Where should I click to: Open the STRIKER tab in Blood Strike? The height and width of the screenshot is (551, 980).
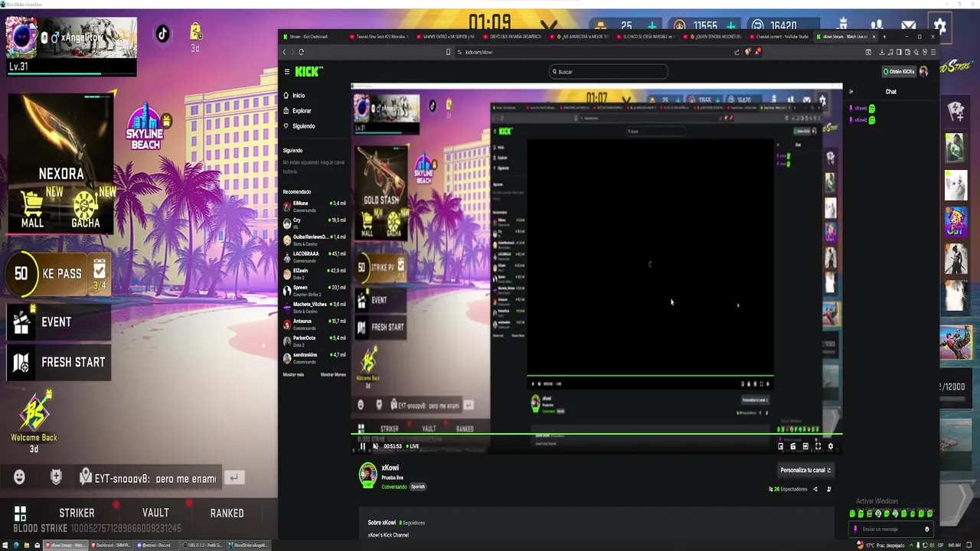click(x=77, y=513)
